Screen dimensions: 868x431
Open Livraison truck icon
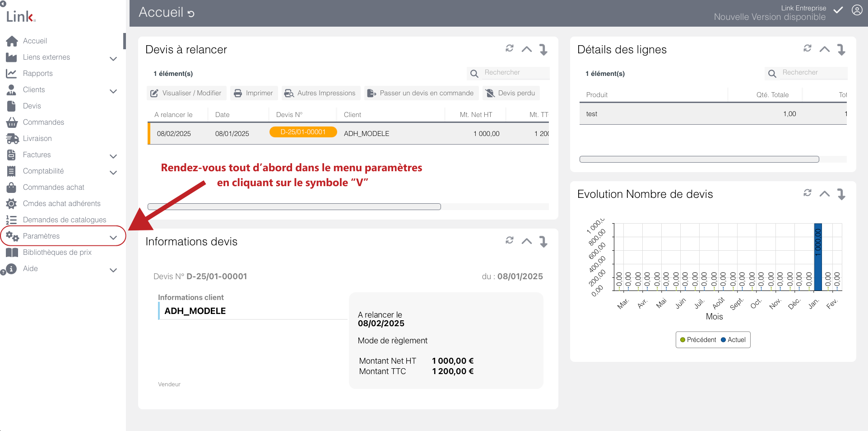point(12,138)
